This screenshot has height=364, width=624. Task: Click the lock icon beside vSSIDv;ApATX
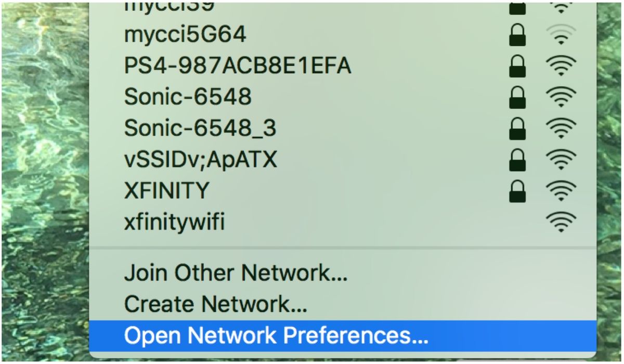click(x=517, y=160)
